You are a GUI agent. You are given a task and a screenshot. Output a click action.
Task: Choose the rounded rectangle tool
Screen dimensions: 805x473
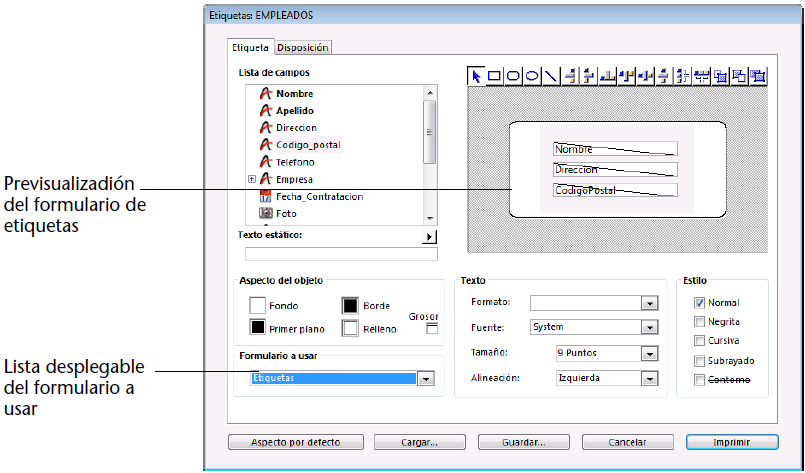pyautogui.click(x=514, y=75)
